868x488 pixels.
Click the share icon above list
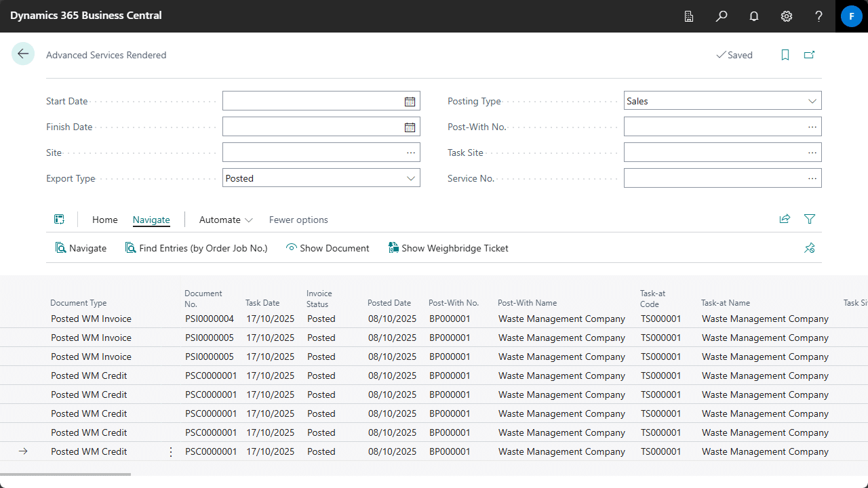click(x=785, y=219)
